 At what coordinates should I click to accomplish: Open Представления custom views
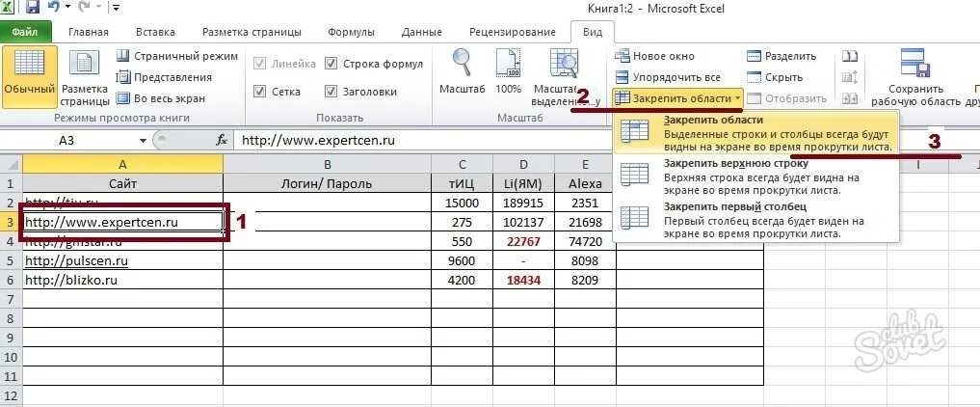(165, 77)
